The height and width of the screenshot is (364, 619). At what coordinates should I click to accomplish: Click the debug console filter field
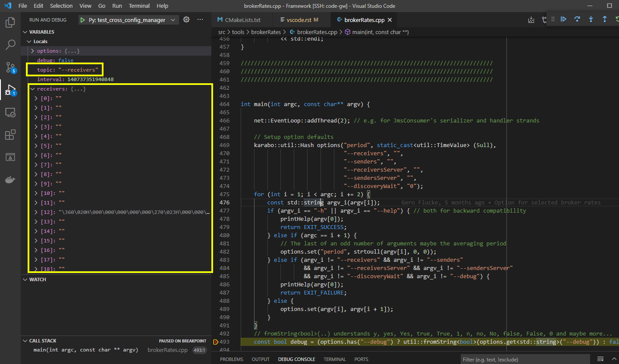click(x=524, y=359)
